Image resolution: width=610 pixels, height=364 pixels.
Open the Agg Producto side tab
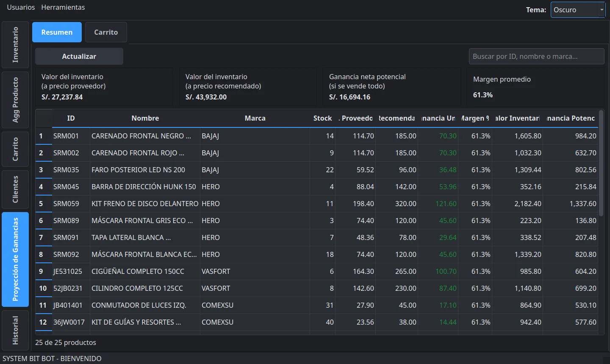coord(15,100)
